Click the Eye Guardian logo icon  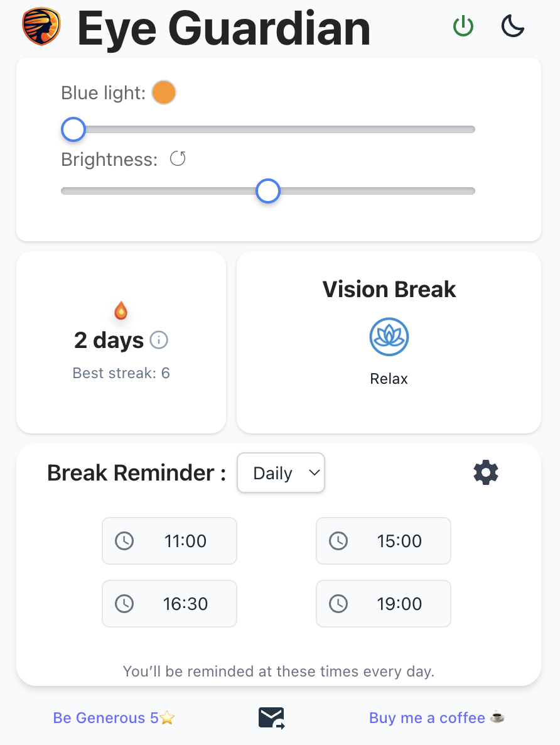click(41, 28)
